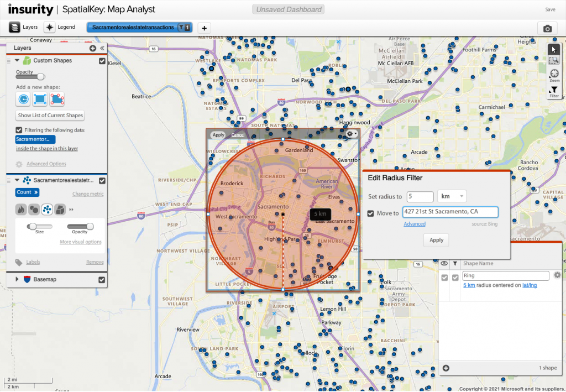This screenshot has width=566, height=392.
Task: Collapse the Sacramentorealestatetr layer section
Action: click(x=17, y=180)
